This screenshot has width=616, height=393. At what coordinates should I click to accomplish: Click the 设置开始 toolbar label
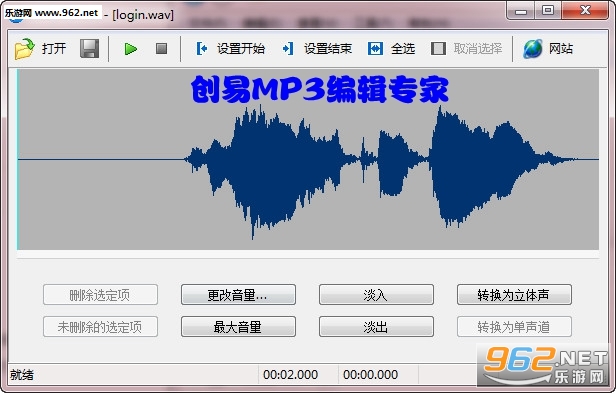(x=241, y=49)
